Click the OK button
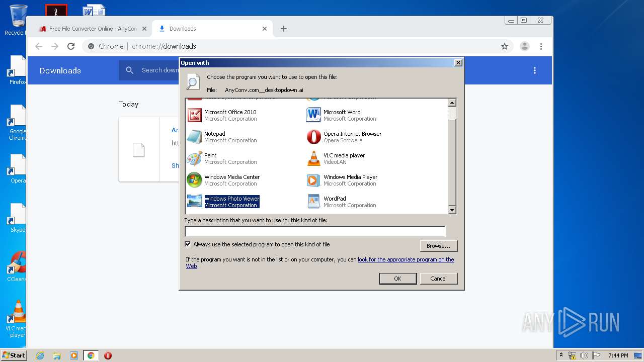 (x=397, y=279)
